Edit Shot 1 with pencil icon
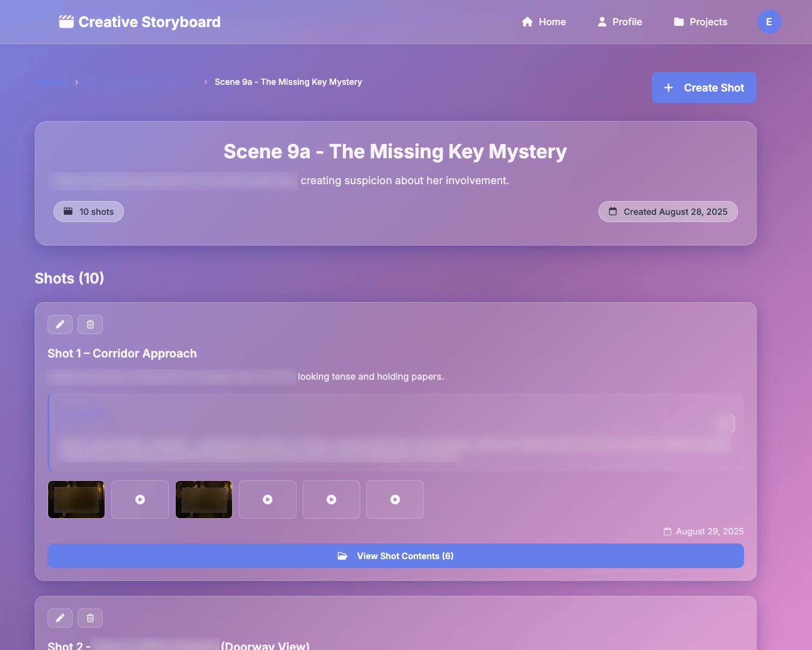Screen dimensions: 812x650 coord(60,324)
